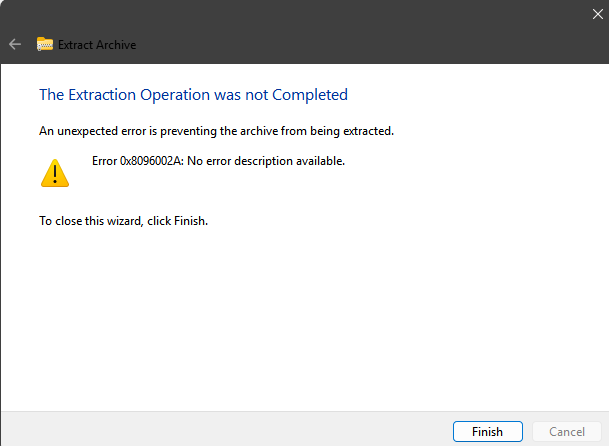Close the Extract Archive window with X
The width and height of the screenshot is (609, 446).
point(596,12)
